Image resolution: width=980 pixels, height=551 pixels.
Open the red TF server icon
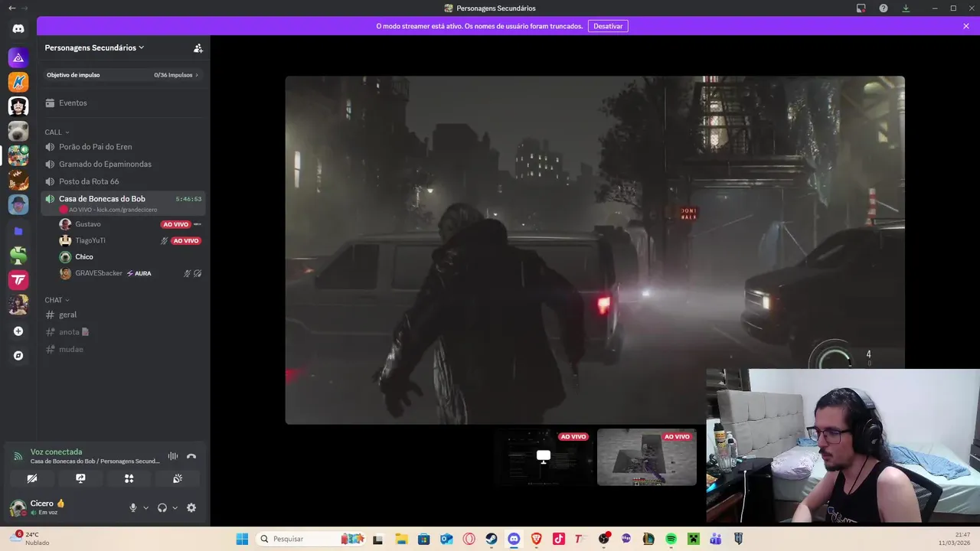[x=18, y=280]
